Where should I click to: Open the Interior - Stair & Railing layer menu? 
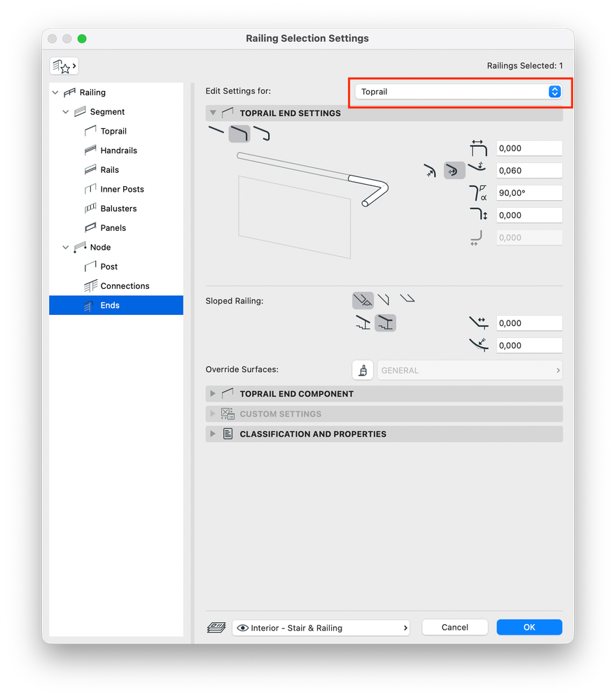pos(321,628)
